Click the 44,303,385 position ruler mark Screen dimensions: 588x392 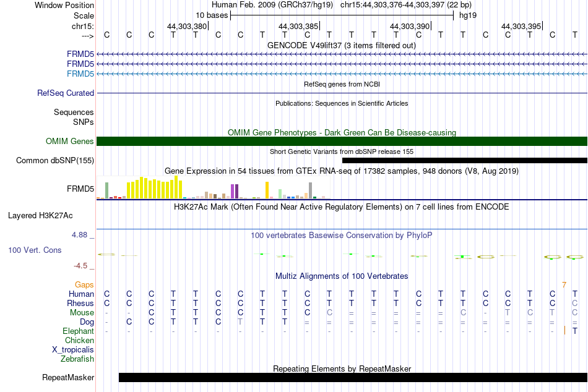coord(298,26)
